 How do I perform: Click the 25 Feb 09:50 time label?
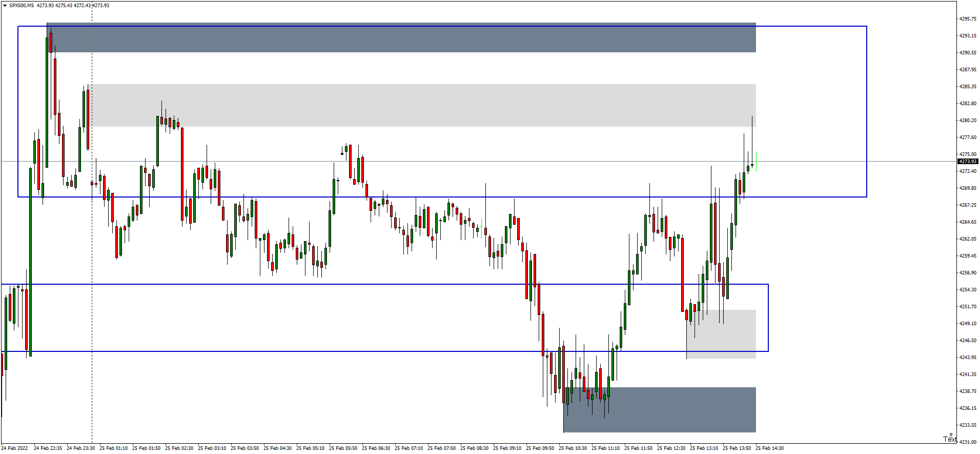540,448
